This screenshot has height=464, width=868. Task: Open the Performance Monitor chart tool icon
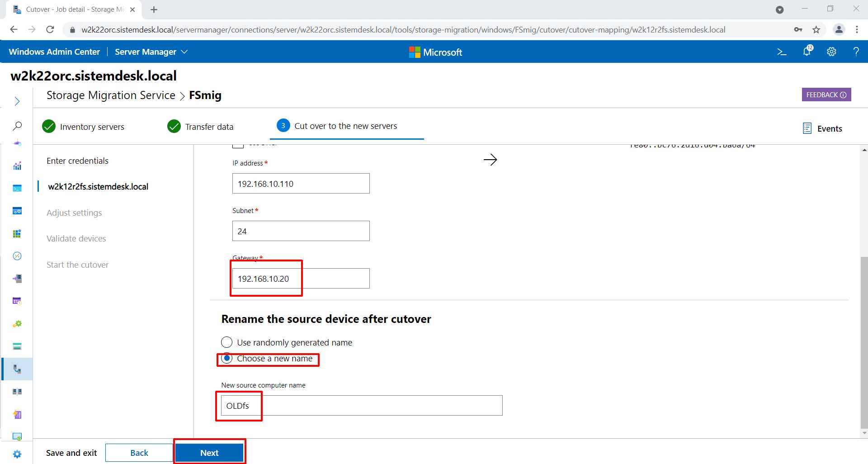17,166
